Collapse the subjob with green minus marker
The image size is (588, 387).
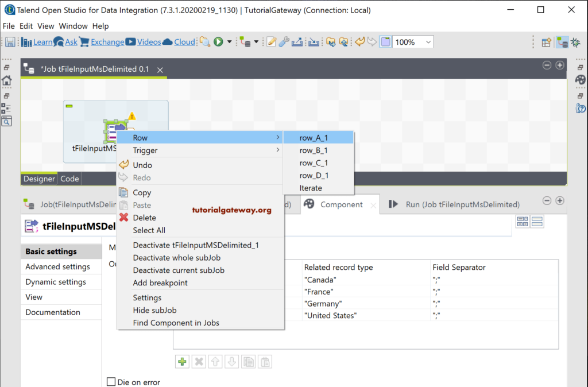coord(69,106)
